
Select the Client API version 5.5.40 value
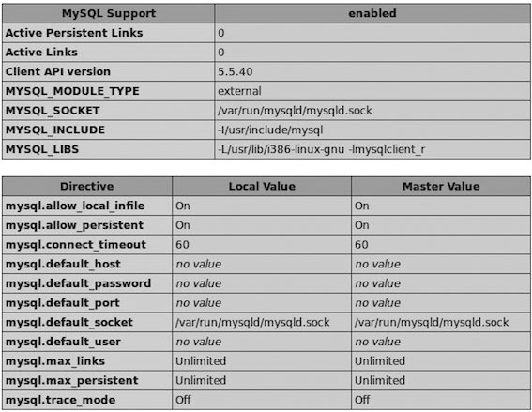point(236,71)
